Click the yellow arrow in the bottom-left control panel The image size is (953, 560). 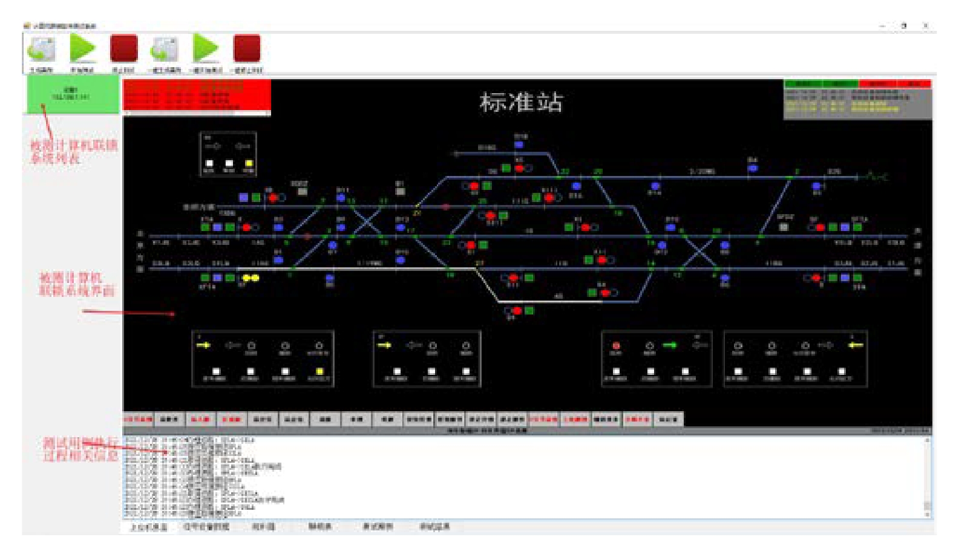(203, 345)
